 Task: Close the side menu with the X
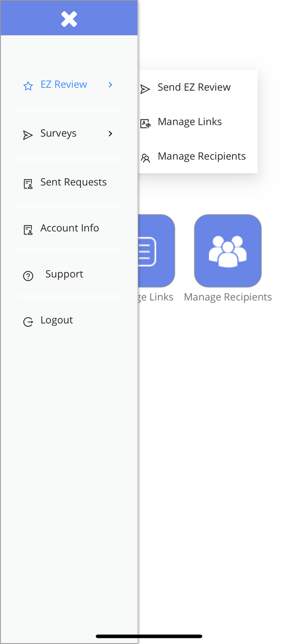69,19
